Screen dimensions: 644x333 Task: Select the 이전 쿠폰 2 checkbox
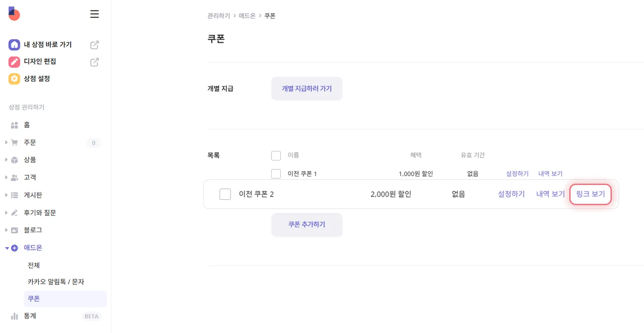pos(225,194)
